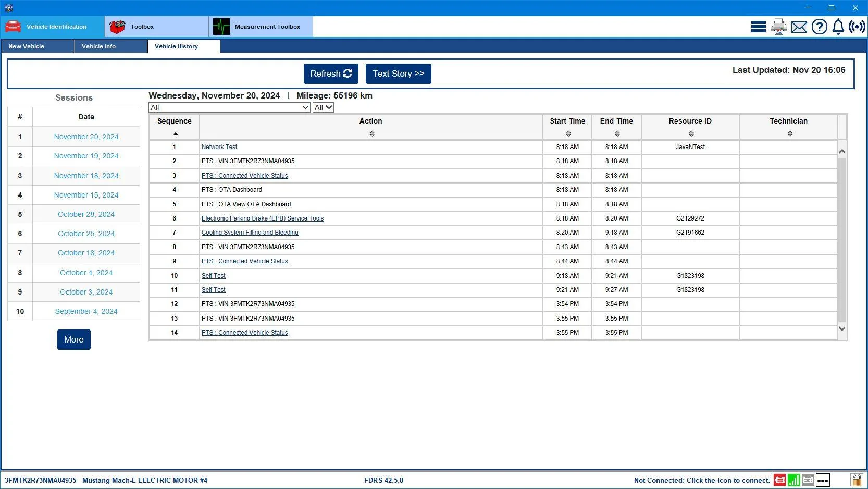Open the Self Test link in row 10
The height and width of the screenshot is (489, 868).
click(x=214, y=276)
